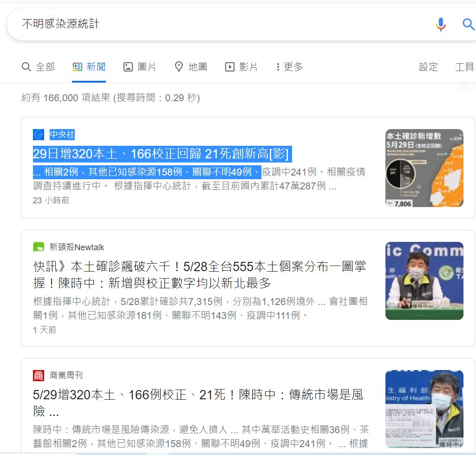The width and height of the screenshot is (476, 455).
Task: Open the 影片 videos tab
Action: [241, 67]
